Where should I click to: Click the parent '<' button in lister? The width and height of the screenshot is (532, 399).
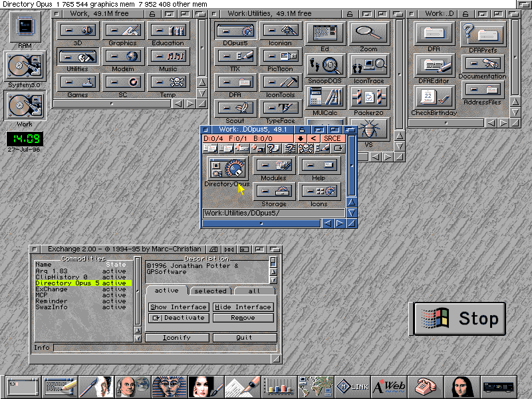[313, 138]
